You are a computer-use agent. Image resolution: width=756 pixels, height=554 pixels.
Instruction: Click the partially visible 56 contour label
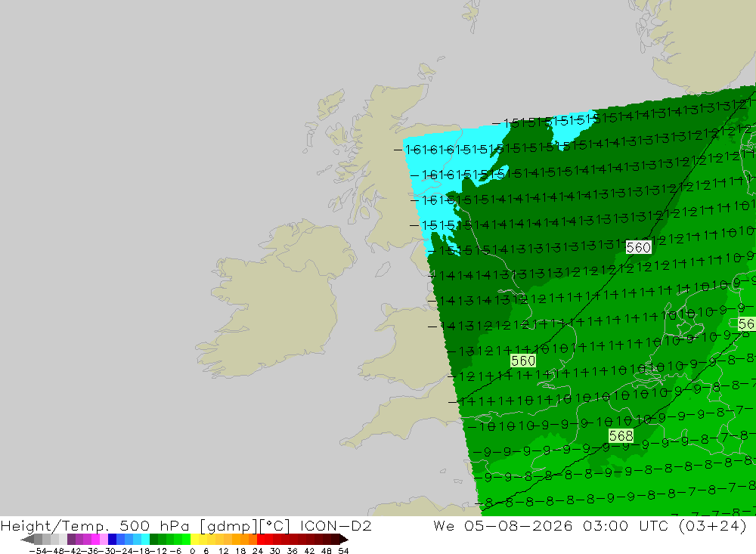coord(747,323)
